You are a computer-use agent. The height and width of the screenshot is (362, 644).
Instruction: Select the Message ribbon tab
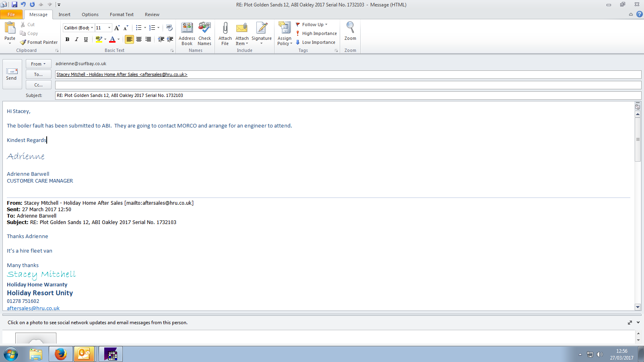(38, 14)
